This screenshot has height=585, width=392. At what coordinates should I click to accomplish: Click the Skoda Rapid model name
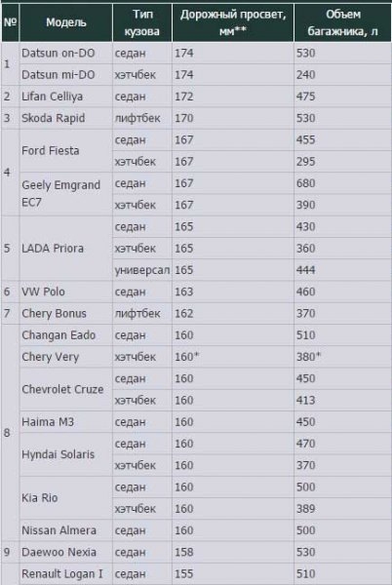[x=54, y=118]
